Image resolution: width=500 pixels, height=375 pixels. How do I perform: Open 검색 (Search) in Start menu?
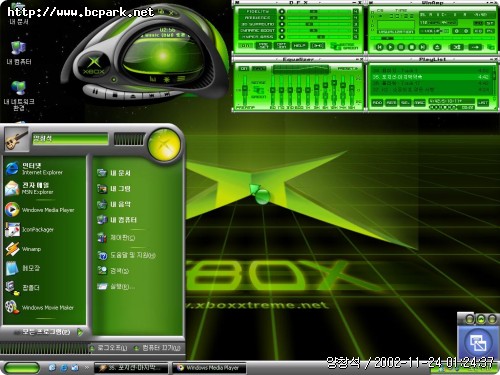point(113,270)
